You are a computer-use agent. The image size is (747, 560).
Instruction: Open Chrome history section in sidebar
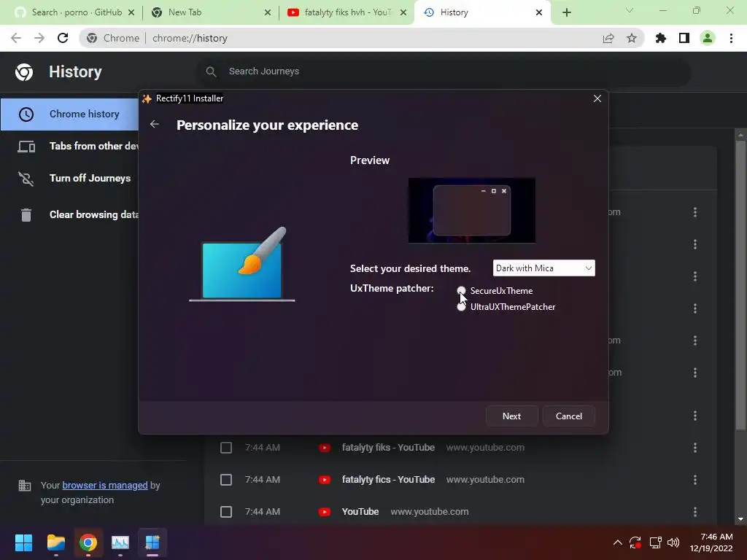point(69,114)
